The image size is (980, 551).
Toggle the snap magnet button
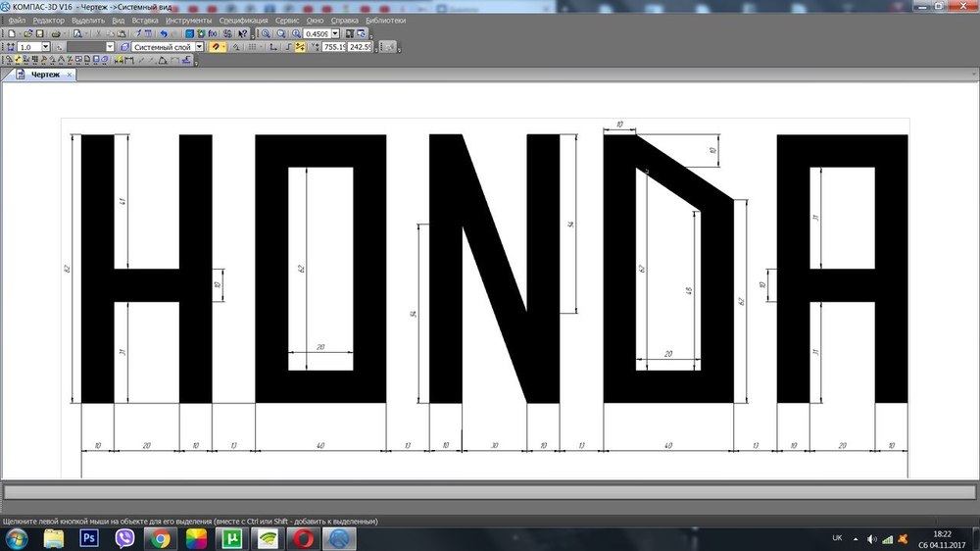pyautogui.click(x=215, y=46)
